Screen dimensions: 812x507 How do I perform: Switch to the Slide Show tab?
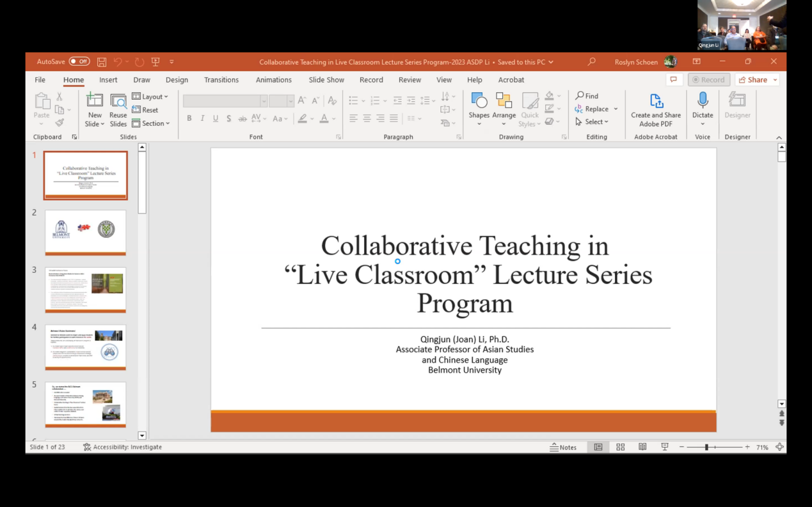pos(326,80)
